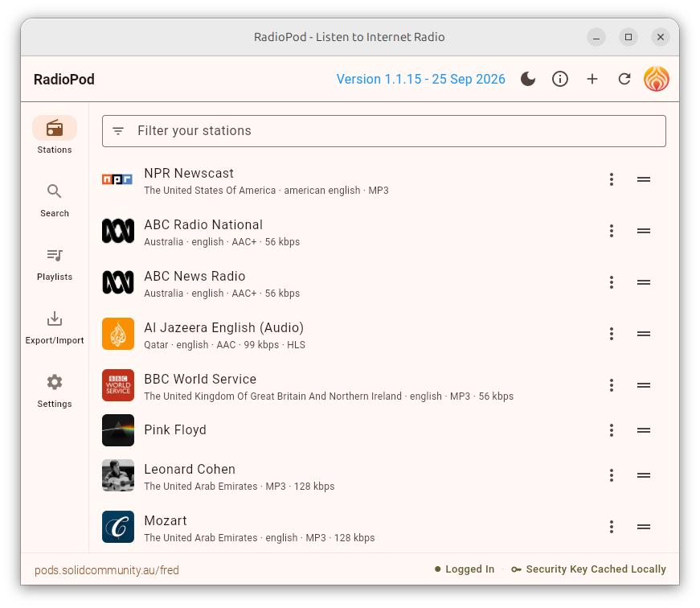Maximize the RadioPod window
The image size is (700, 608).
(628, 37)
